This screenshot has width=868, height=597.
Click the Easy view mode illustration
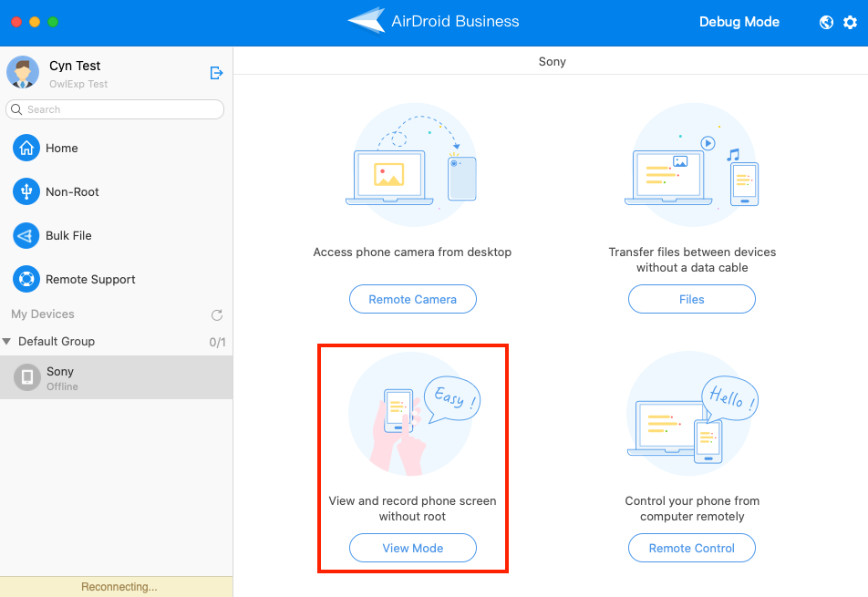click(x=414, y=414)
